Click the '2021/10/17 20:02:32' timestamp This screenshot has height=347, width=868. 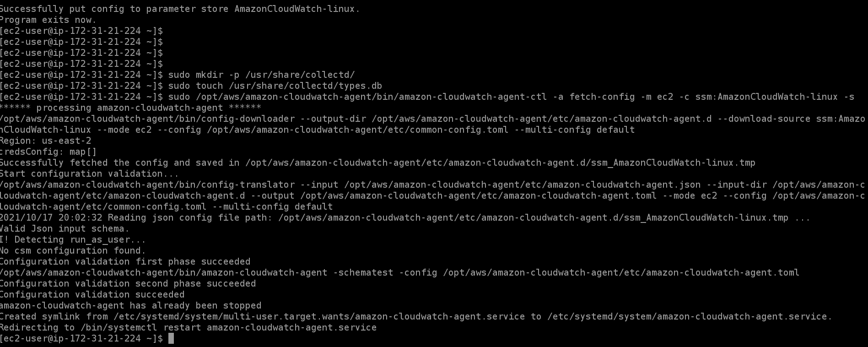coord(51,217)
